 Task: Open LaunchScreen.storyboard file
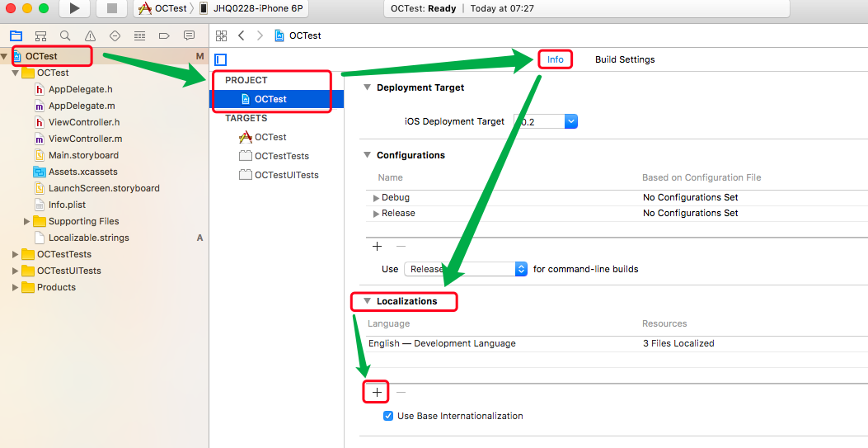pos(104,188)
